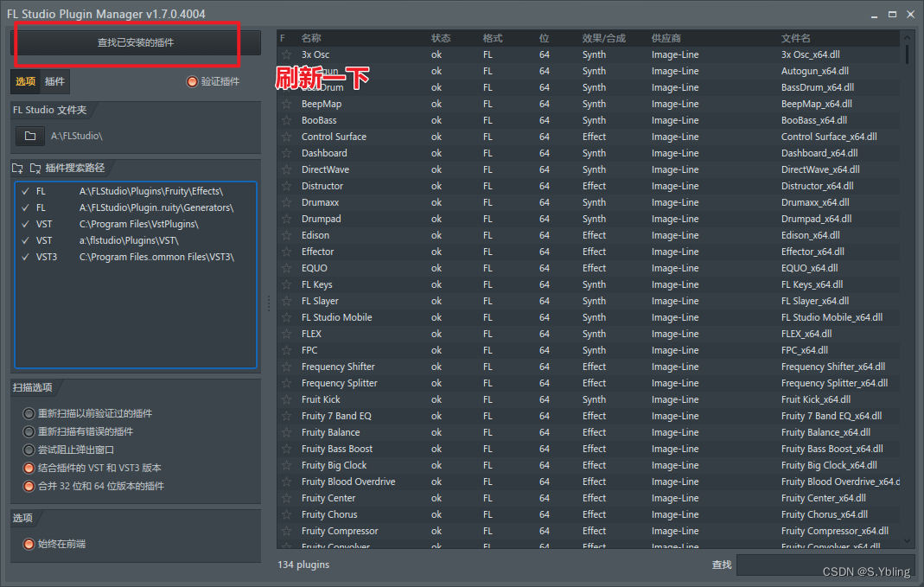Click the 查找 search input field
This screenshot has height=587, width=924.
[x=825, y=565]
